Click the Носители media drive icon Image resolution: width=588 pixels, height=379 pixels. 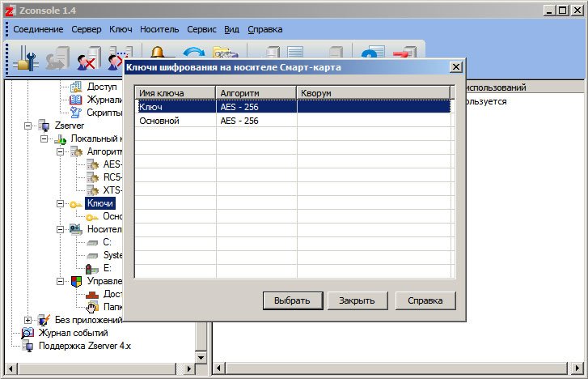click(x=76, y=229)
